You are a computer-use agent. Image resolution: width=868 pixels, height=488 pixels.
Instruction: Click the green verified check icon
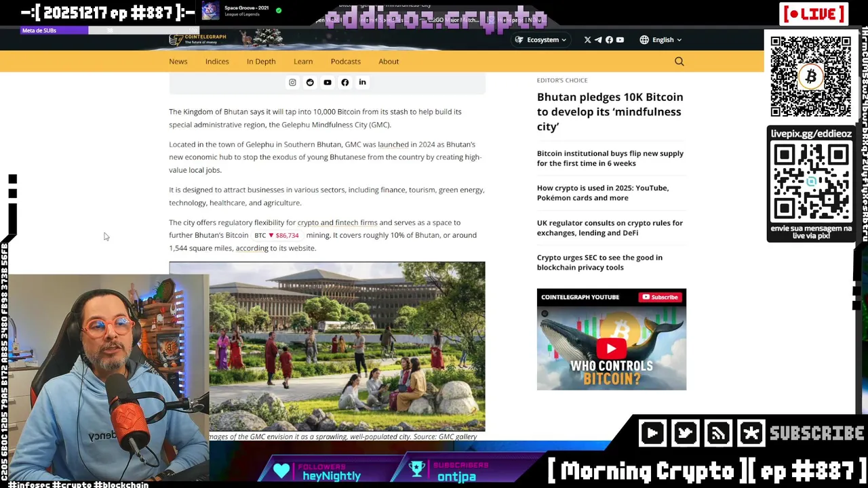[x=279, y=11]
